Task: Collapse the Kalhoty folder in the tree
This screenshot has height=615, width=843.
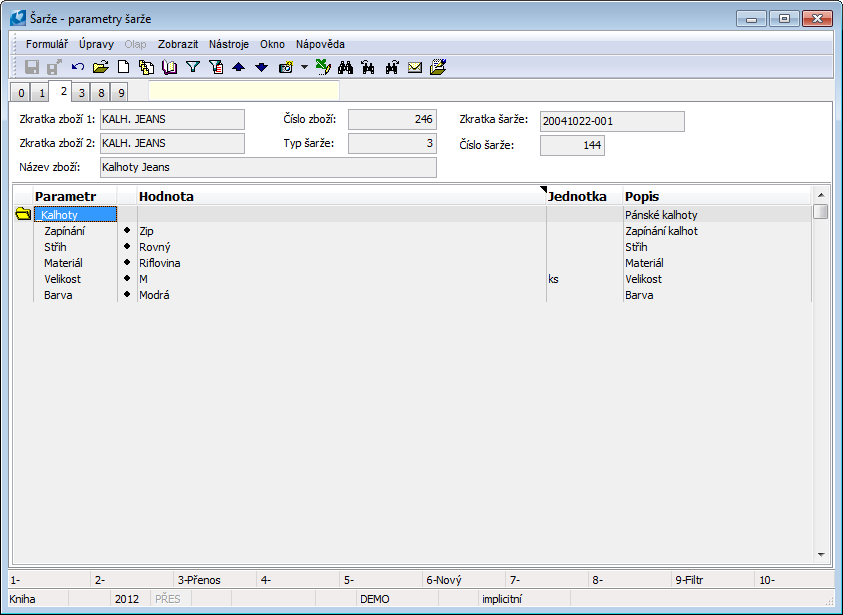Action: click(23, 214)
